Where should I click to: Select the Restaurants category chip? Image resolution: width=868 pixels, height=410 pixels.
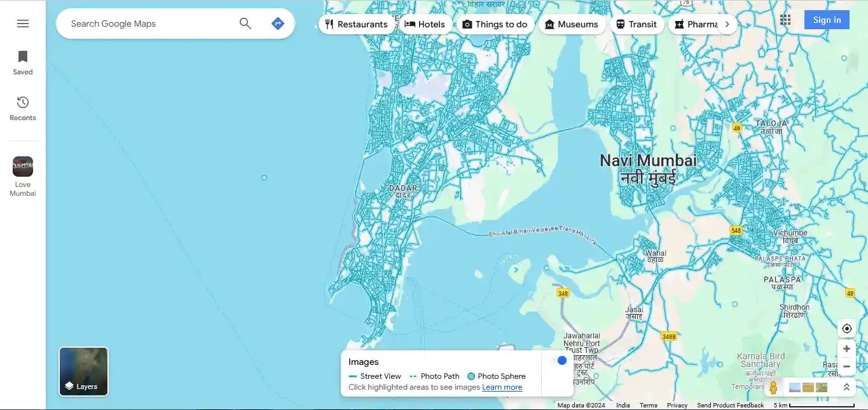[356, 24]
